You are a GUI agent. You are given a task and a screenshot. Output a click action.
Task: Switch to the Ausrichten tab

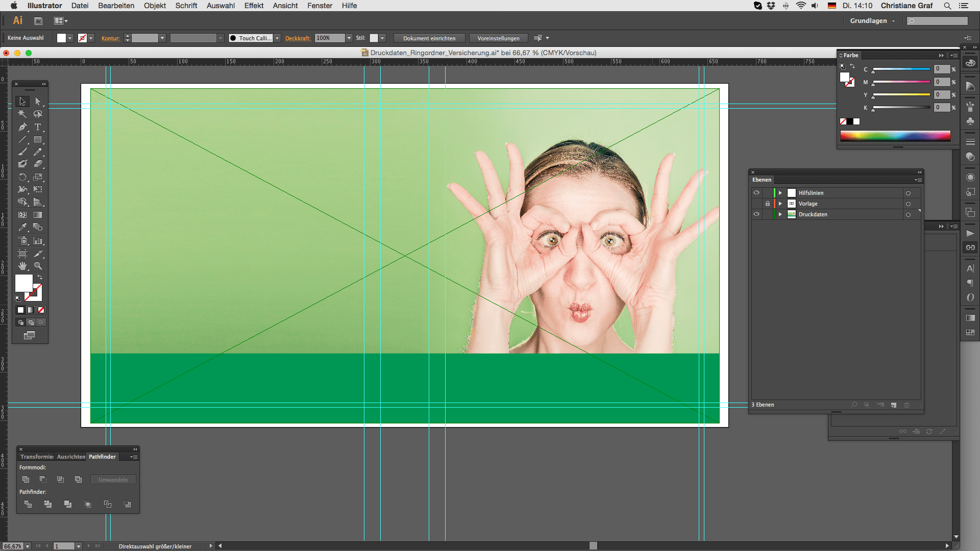[71, 457]
